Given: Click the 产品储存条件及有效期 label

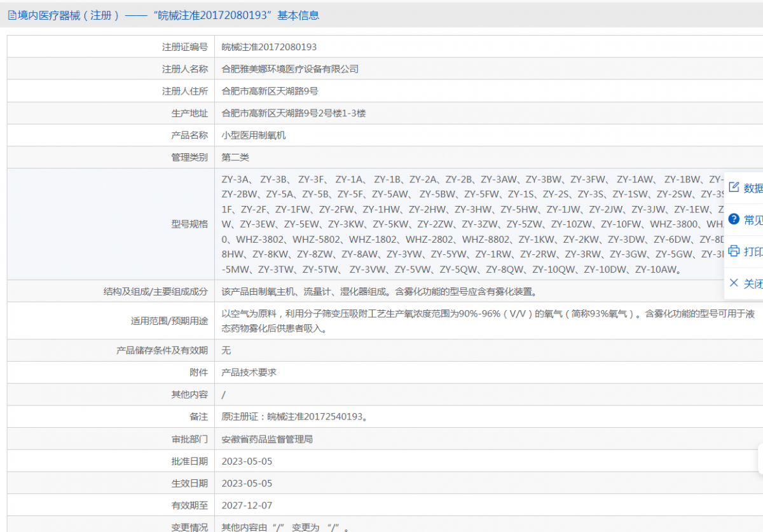Looking at the screenshot, I should coord(162,350).
